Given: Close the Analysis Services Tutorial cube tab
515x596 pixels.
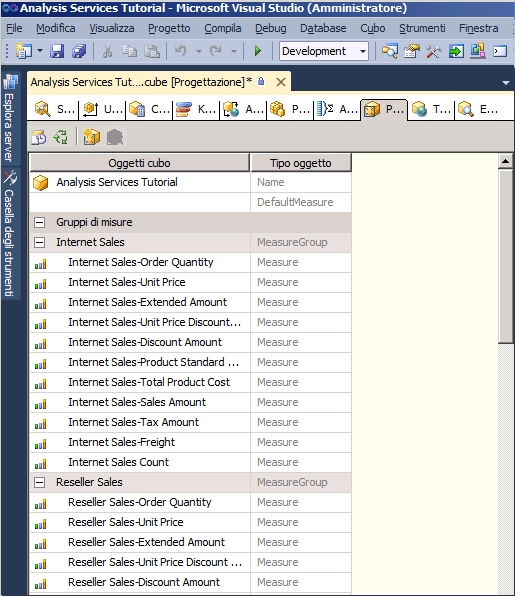Looking at the screenshot, I should tap(281, 82).
